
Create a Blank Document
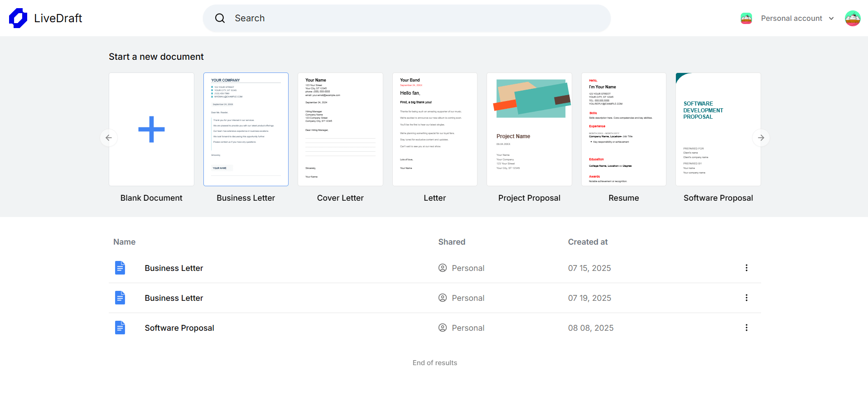pyautogui.click(x=151, y=129)
